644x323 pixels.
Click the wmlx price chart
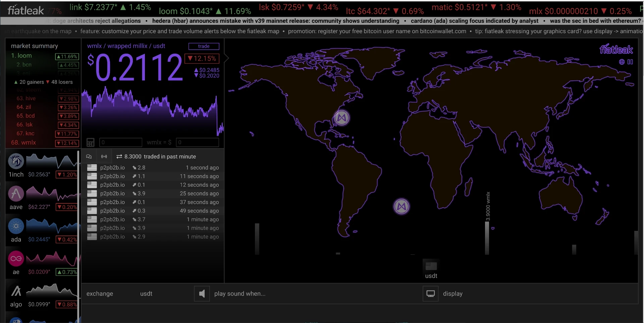point(153,111)
